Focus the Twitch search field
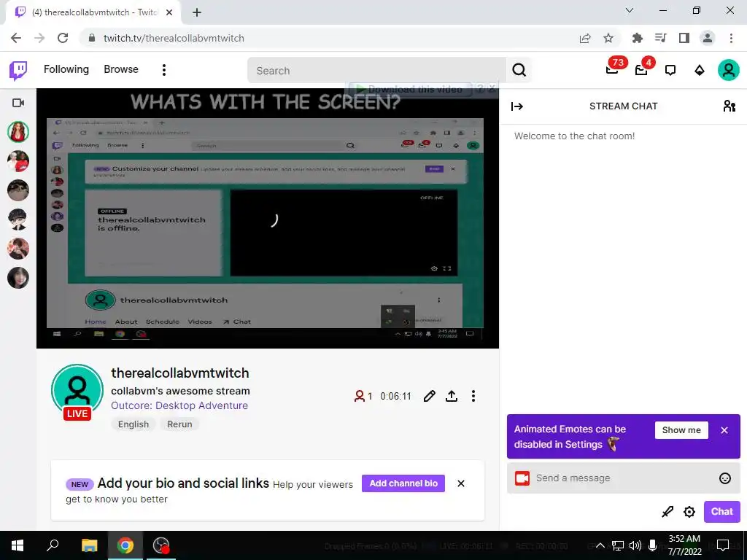This screenshot has width=747, height=560. tap(376, 71)
